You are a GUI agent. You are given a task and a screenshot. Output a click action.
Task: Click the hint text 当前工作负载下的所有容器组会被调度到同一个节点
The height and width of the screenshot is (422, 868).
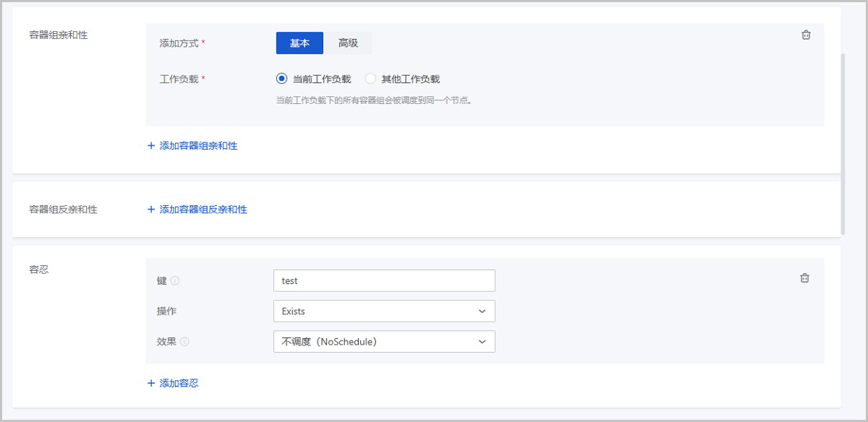pos(374,100)
